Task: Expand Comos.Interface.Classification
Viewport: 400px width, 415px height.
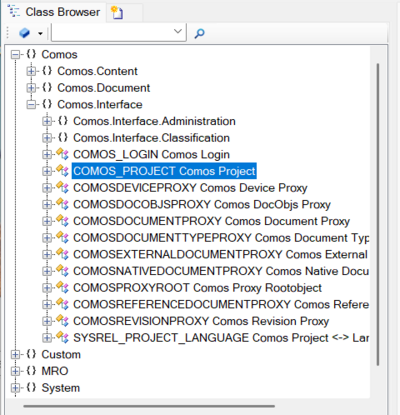Action: [47, 138]
